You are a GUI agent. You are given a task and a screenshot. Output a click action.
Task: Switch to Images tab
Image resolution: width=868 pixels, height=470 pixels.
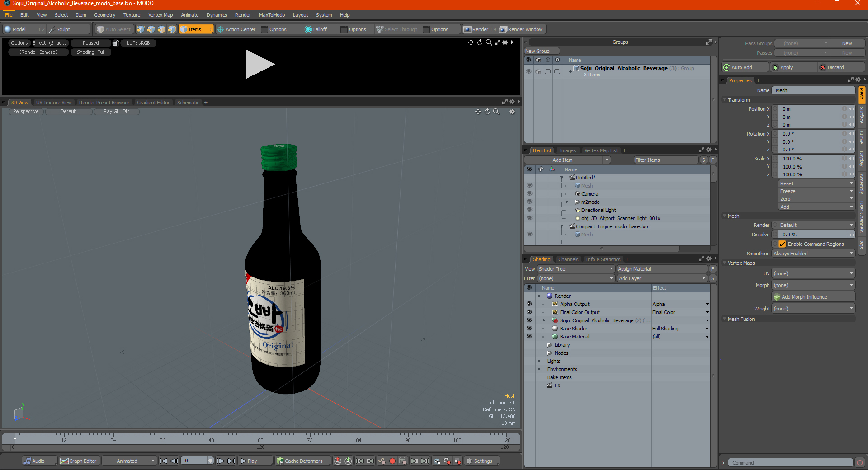(x=567, y=150)
